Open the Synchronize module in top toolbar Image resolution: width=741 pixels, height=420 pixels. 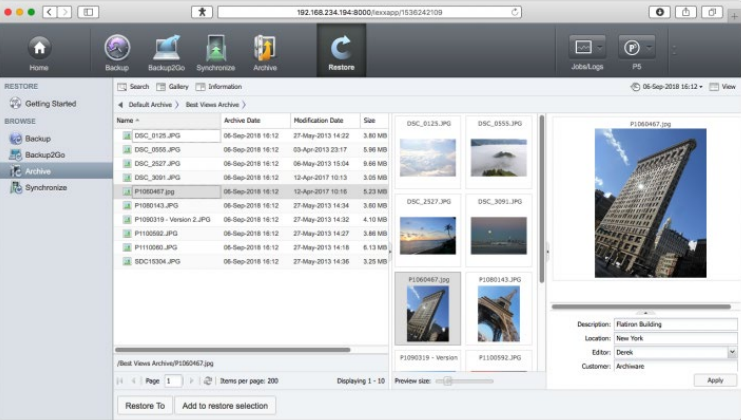point(216,49)
